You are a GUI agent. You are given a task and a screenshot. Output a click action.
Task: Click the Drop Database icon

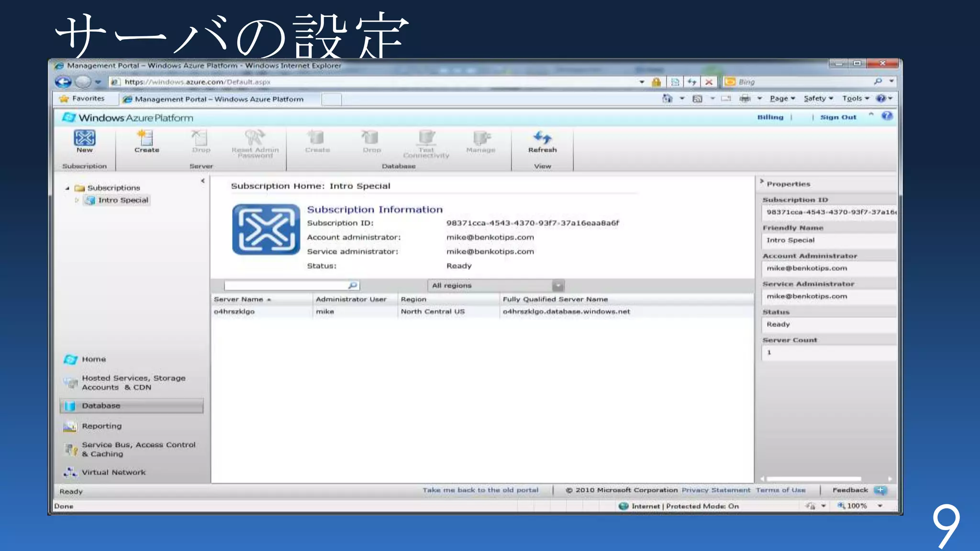371,138
